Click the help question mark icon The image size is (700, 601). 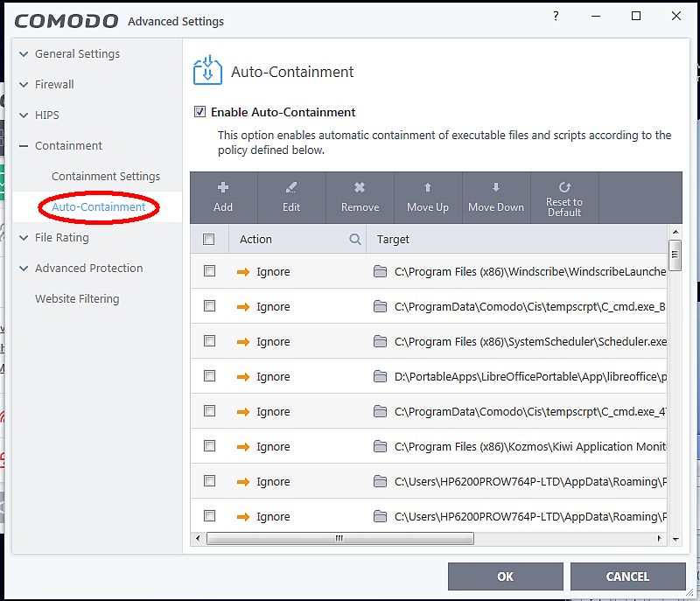556,17
